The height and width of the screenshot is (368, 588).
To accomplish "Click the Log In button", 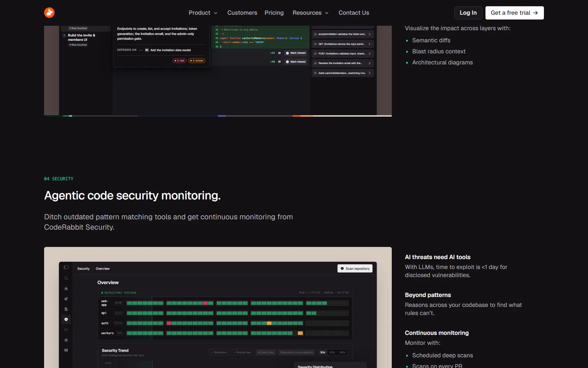I will pyautogui.click(x=468, y=13).
